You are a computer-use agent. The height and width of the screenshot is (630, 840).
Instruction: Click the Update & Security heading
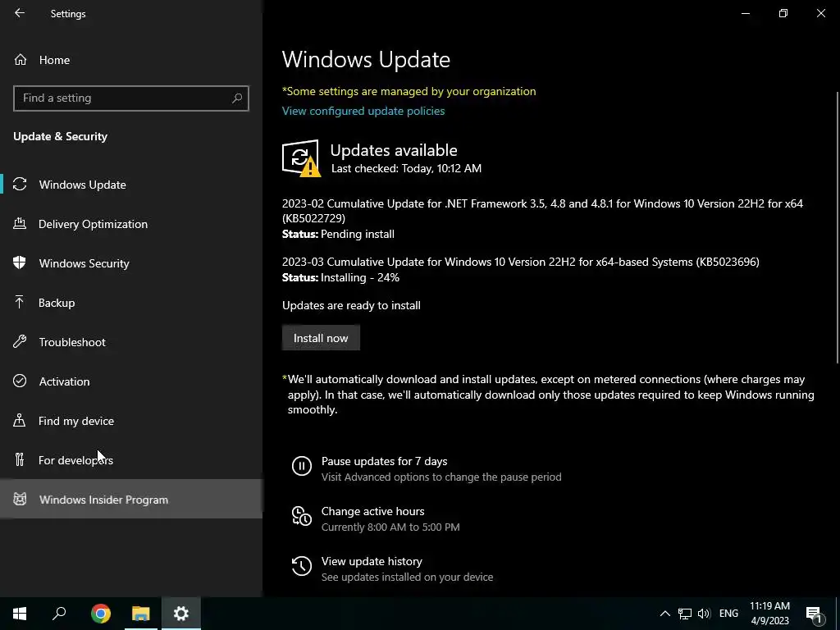click(x=61, y=137)
